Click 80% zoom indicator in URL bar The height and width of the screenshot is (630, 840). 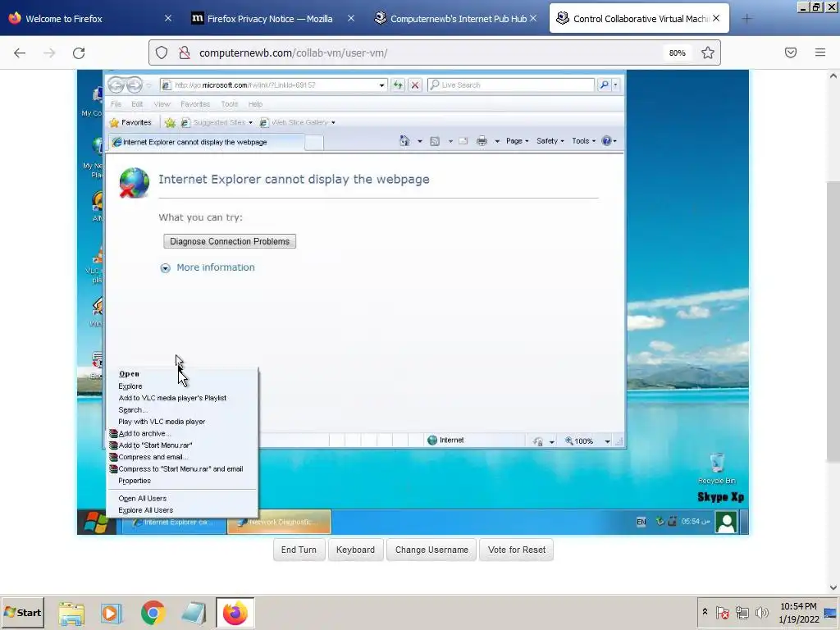coord(677,52)
